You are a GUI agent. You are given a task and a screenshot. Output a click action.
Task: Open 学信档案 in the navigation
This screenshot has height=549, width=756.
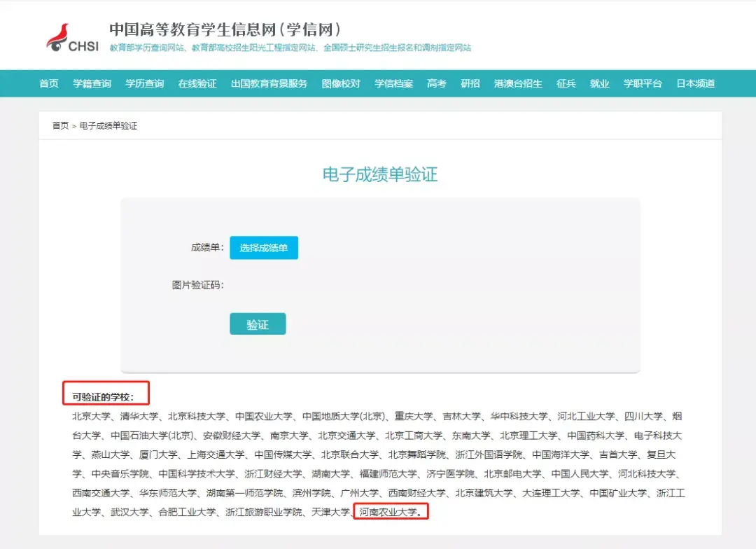(x=394, y=83)
